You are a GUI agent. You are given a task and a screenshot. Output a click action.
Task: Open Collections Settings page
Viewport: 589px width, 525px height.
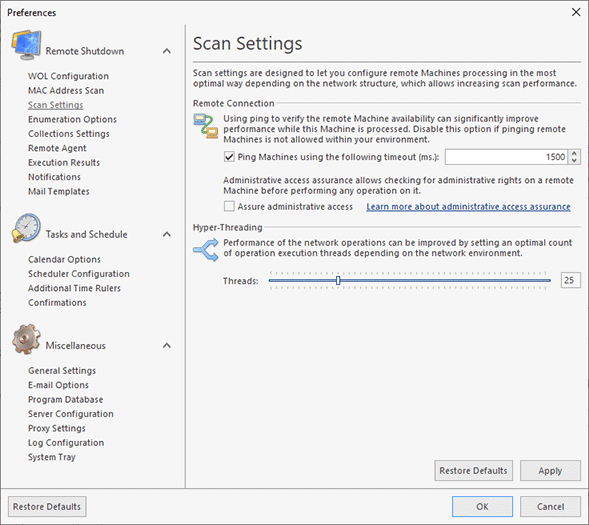click(x=69, y=134)
